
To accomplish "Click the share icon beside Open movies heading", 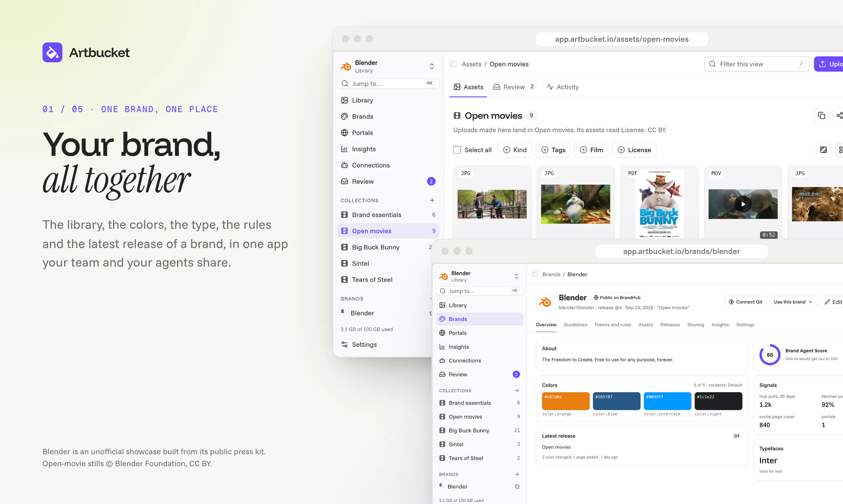I will coord(839,115).
